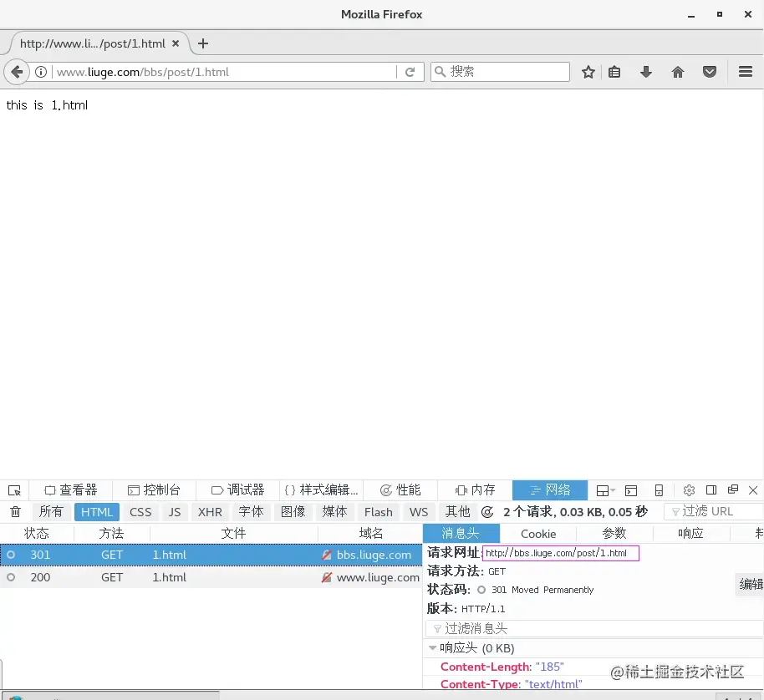
Task: Open the 样式编辑 style editor tab
Action: (322, 490)
